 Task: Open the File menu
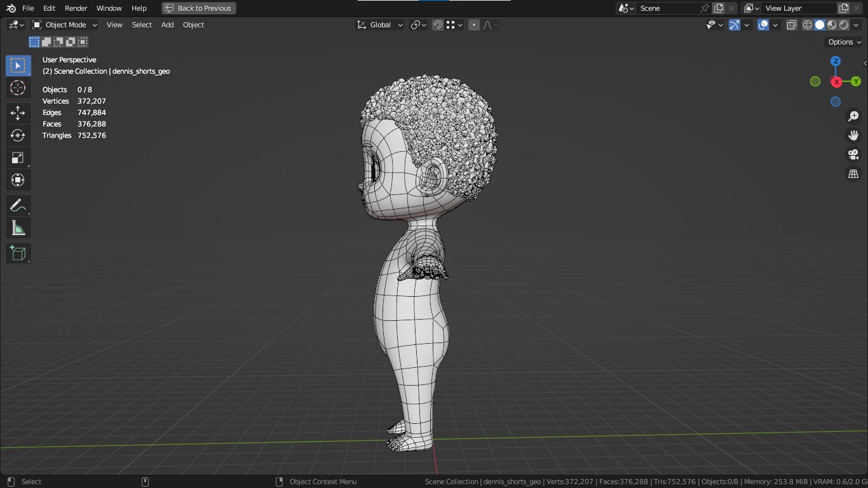click(x=28, y=8)
